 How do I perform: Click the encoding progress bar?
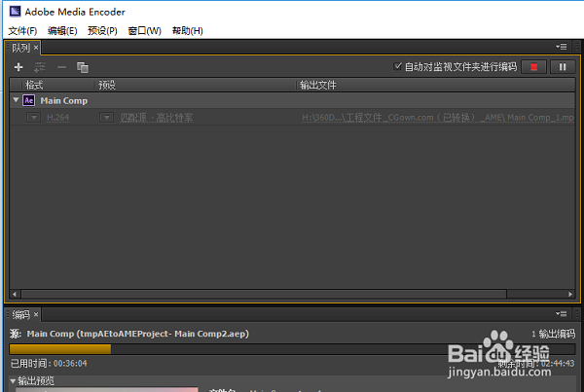tap(292, 349)
